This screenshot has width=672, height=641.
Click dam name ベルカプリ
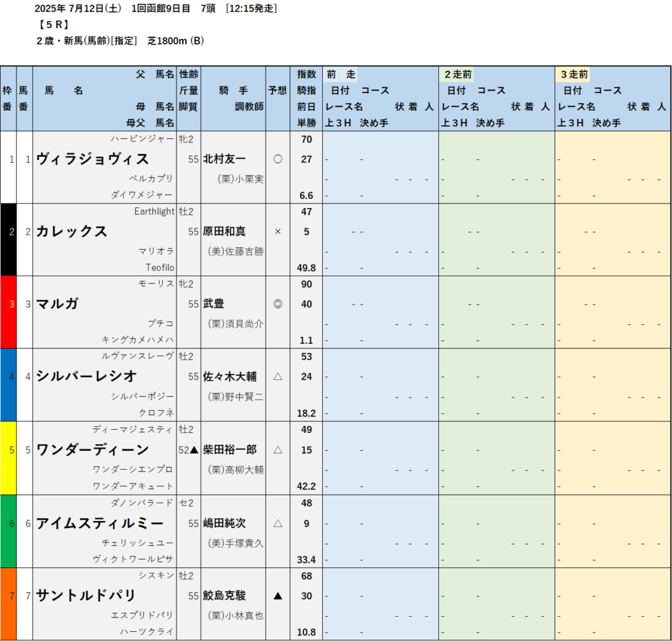point(152,178)
